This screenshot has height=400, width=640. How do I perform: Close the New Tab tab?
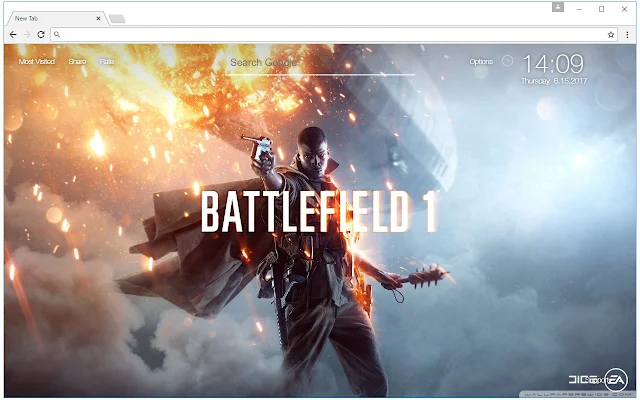point(98,18)
